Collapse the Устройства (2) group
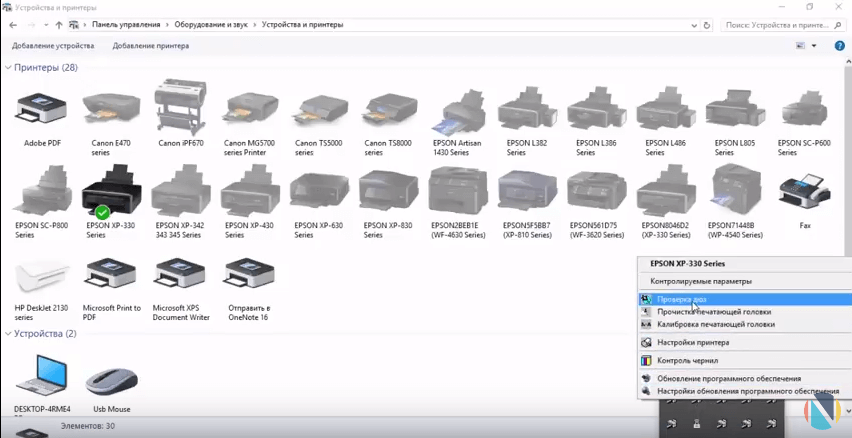This screenshot has height=438, width=852. click(8, 334)
